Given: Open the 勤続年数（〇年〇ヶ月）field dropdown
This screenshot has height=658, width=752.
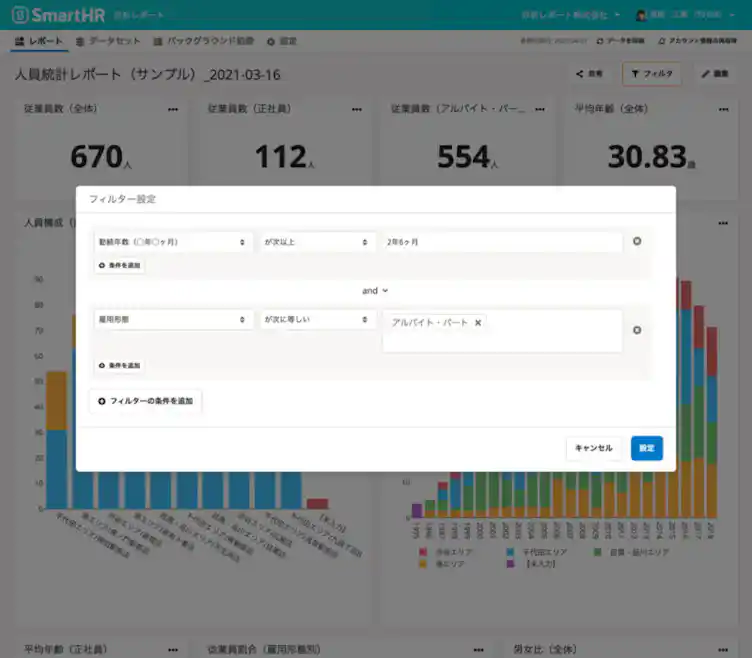Looking at the screenshot, I should [x=173, y=242].
